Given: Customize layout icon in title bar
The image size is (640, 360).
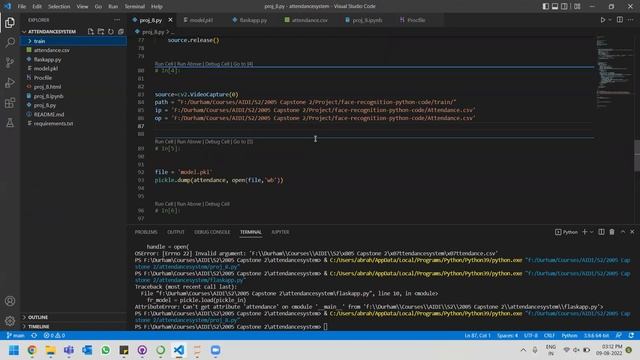Looking at the screenshot, I should point(577,6).
